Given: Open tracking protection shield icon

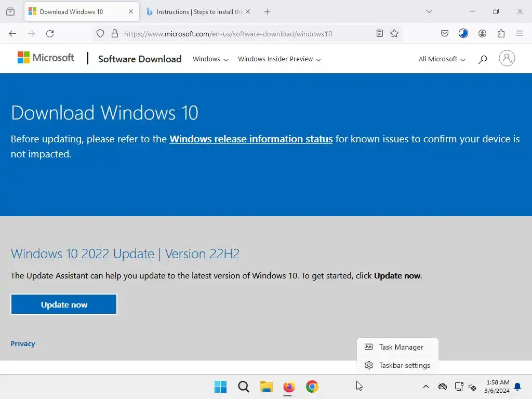Looking at the screenshot, I should (100, 33).
